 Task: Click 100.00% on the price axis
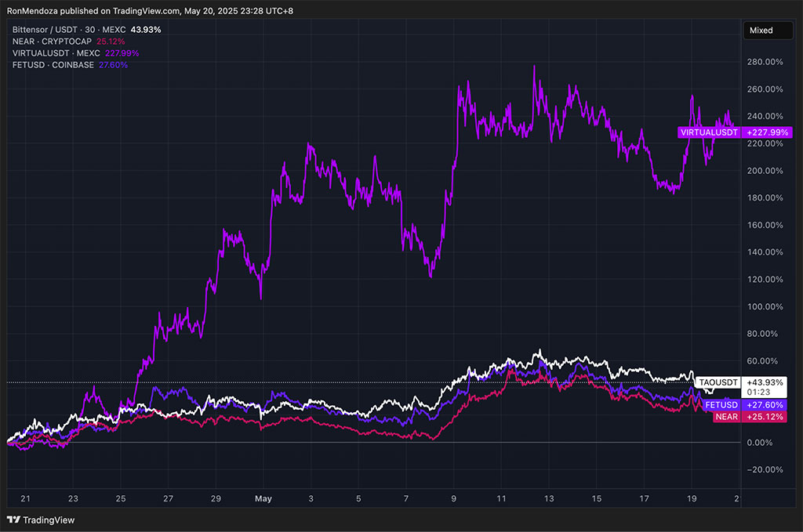[x=765, y=306]
